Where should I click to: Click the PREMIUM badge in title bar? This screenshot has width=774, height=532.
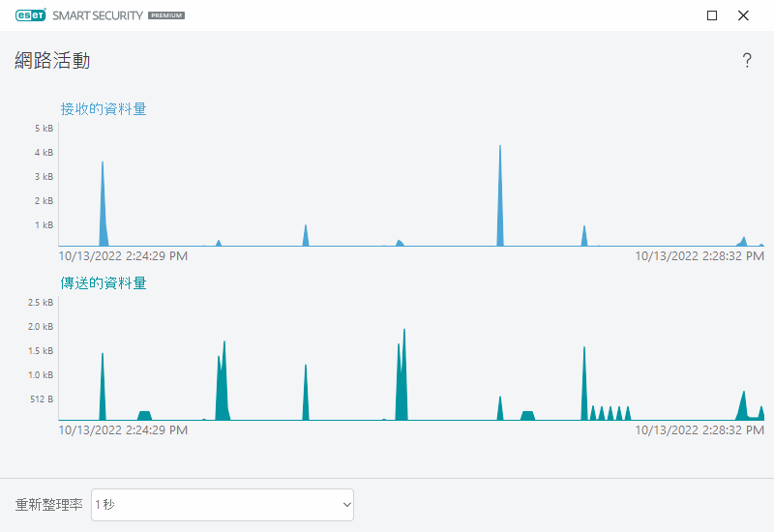(x=166, y=15)
